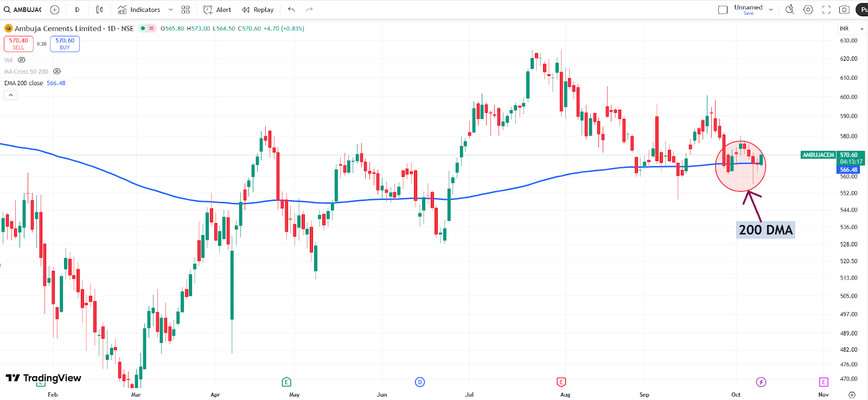This screenshot has height=400, width=868.
Task: Open the INR currency dropdown
Action: point(851,29)
